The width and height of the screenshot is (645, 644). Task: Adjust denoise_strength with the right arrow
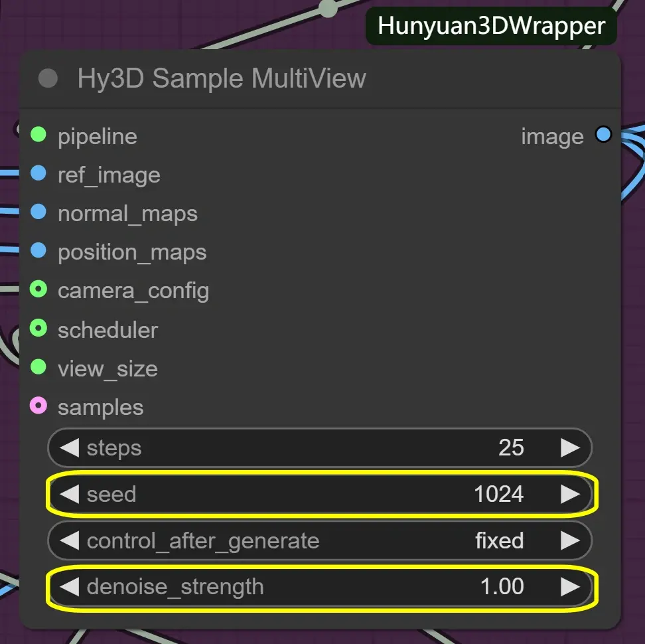tap(569, 586)
